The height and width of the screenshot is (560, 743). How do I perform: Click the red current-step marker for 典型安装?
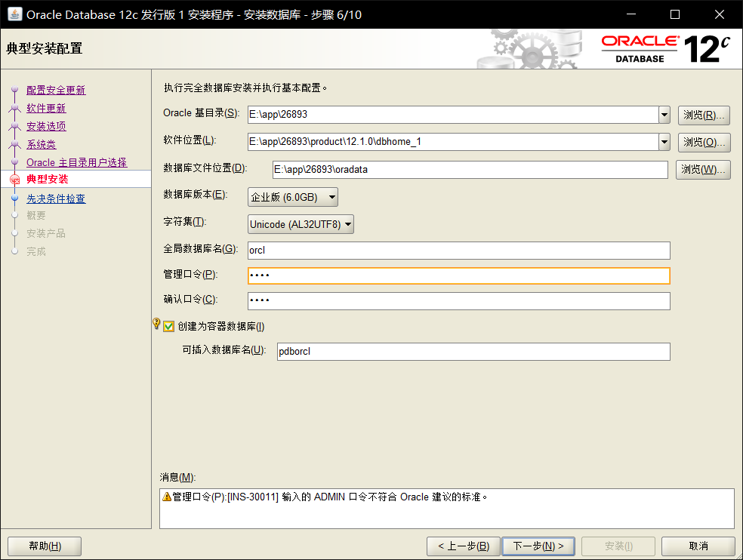point(14,179)
